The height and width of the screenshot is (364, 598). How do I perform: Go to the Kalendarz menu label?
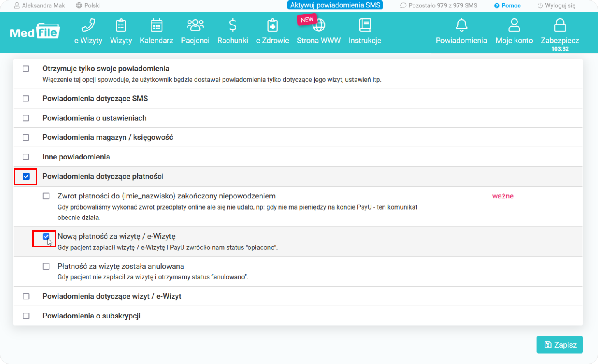[x=156, y=41]
